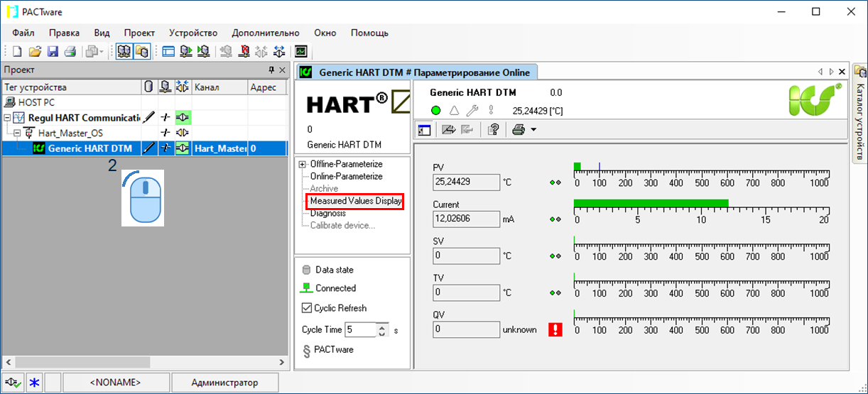This screenshot has width=868, height=394.
Task: Switch to Generic HART DTM tab
Action: coord(418,72)
